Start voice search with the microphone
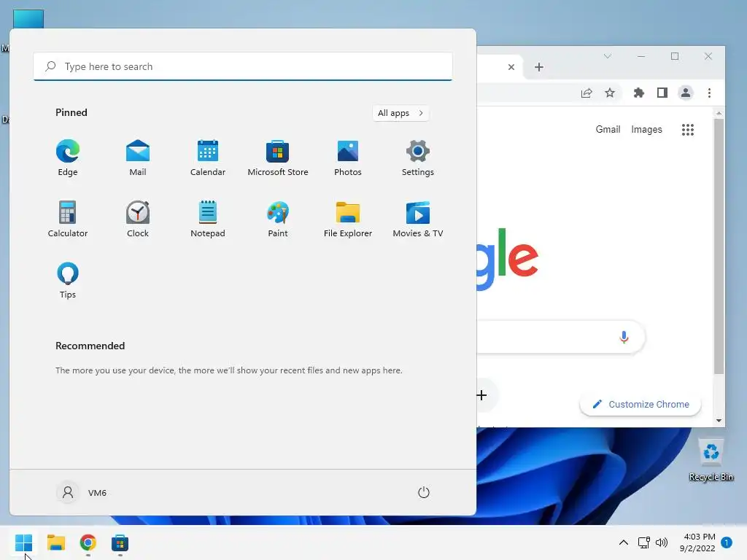This screenshot has width=747, height=560. click(624, 337)
